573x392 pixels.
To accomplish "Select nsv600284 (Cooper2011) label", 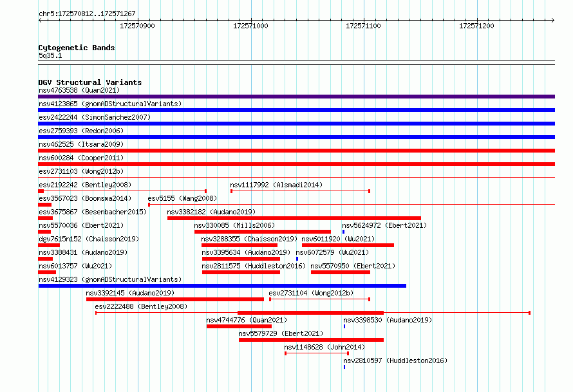I will [81, 158].
